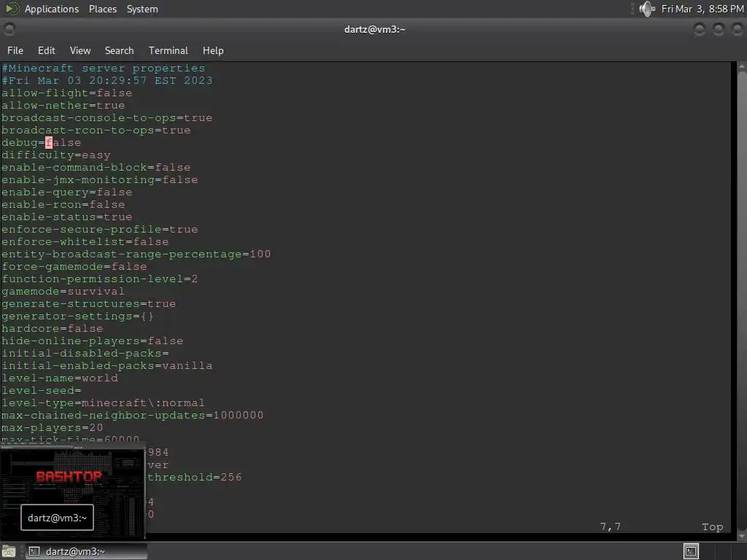
Task: Click 'enforce-secure-profile=true' line
Action: (x=99, y=229)
